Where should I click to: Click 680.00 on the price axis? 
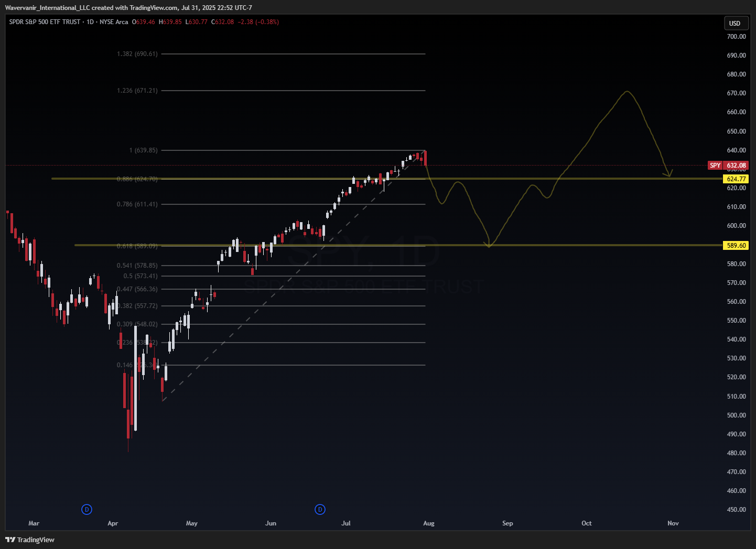coord(736,74)
